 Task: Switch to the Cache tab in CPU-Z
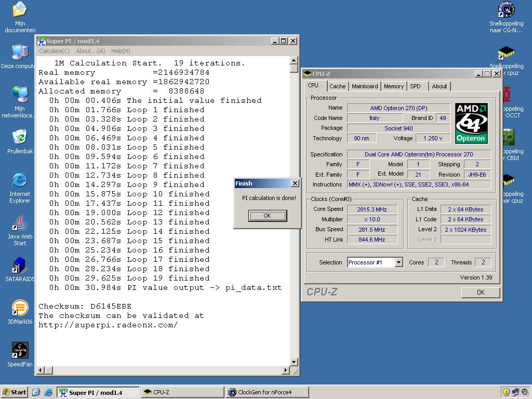(x=337, y=86)
